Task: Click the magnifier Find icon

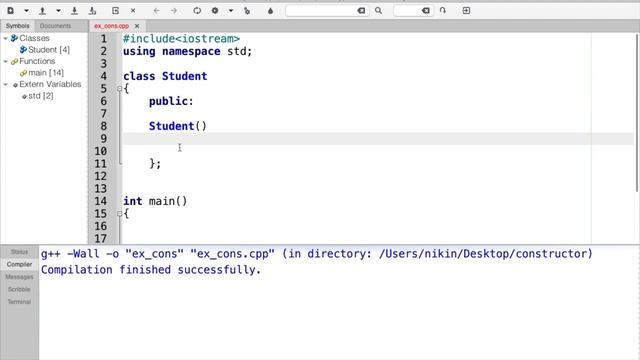Action: [x=378, y=11]
